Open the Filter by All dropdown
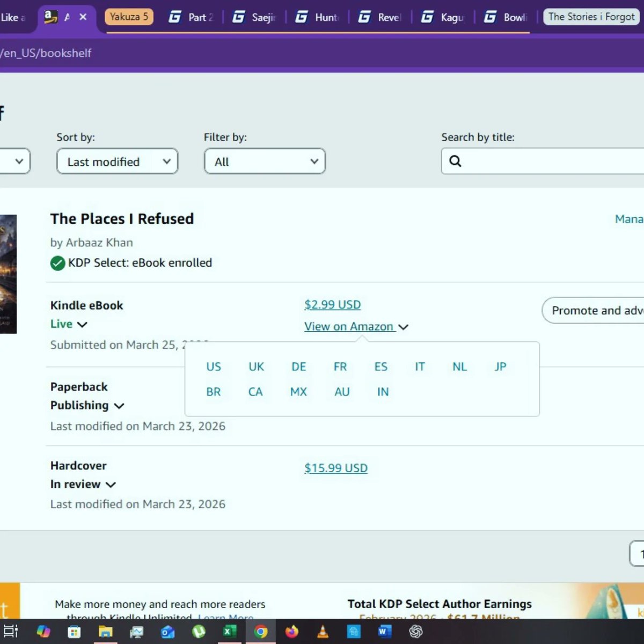This screenshot has height=644, width=644. coord(265,162)
